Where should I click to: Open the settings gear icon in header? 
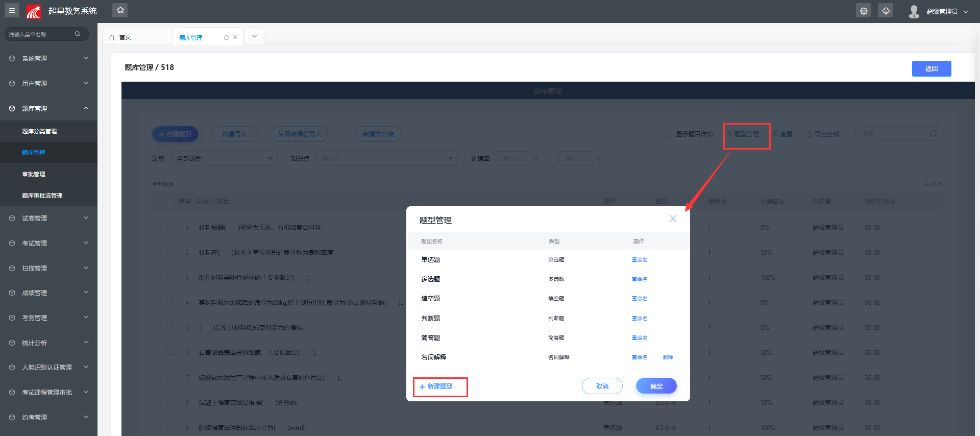click(864, 11)
